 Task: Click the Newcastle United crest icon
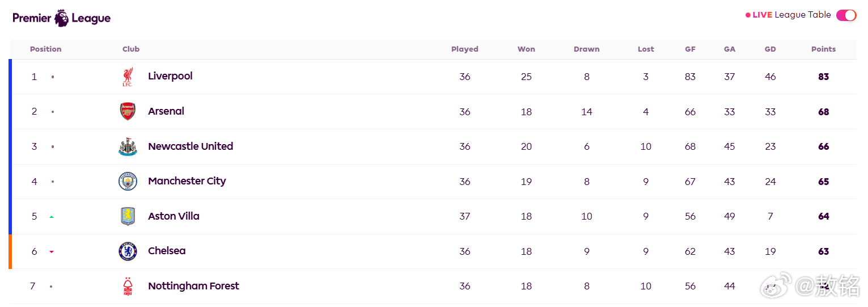click(x=128, y=146)
